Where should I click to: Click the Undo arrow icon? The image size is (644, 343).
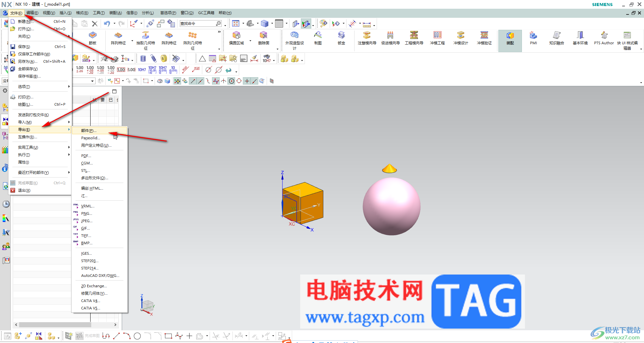click(x=107, y=23)
